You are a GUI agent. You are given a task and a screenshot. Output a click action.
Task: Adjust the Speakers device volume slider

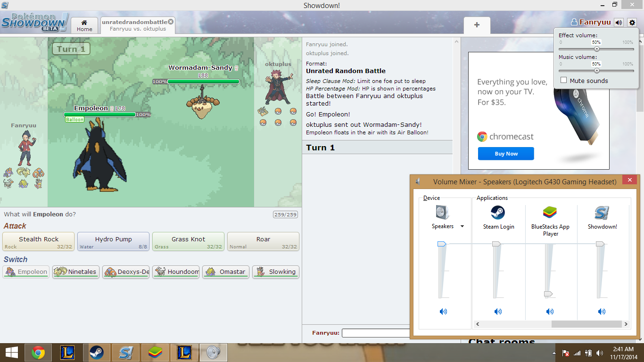tap(442, 244)
